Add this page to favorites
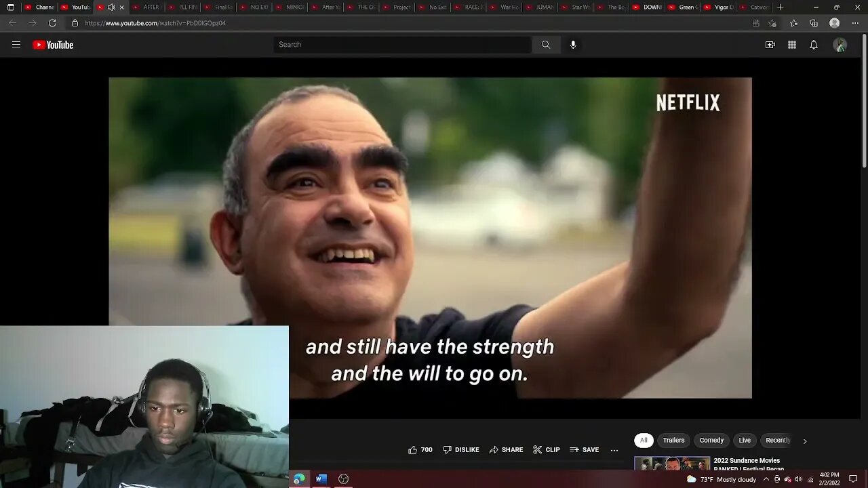Image resolution: width=868 pixels, height=488 pixels. pyautogui.click(x=772, y=23)
